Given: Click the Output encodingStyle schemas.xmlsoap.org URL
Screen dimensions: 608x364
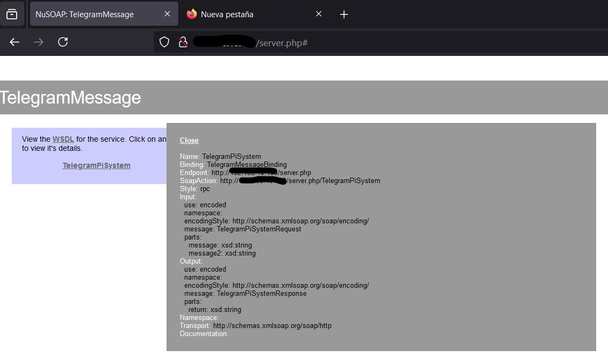Looking at the screenshot, I should click(301, 285).
